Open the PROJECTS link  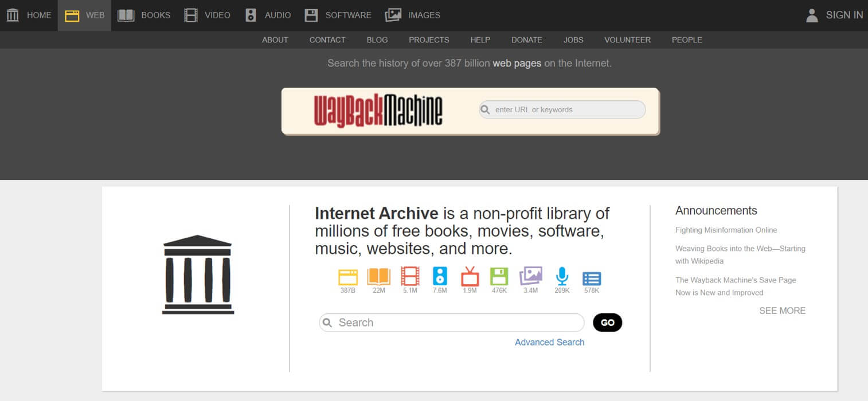click(429, 40)
